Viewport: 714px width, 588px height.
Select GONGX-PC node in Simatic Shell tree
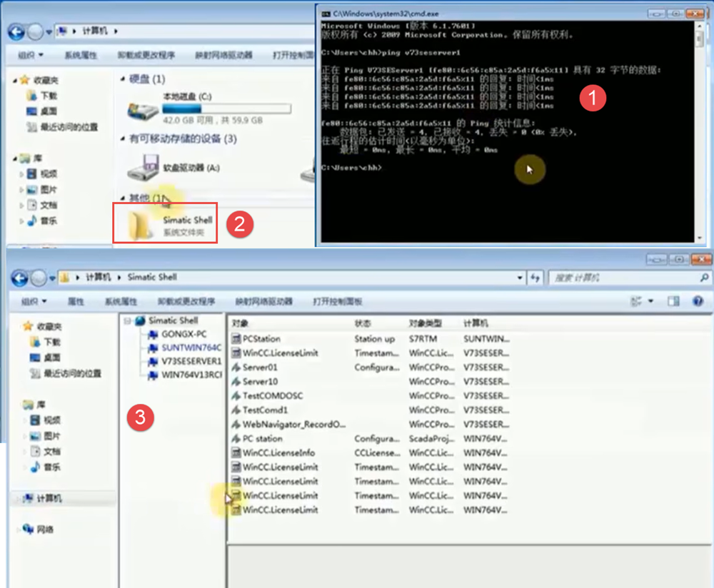click(183, 334)
